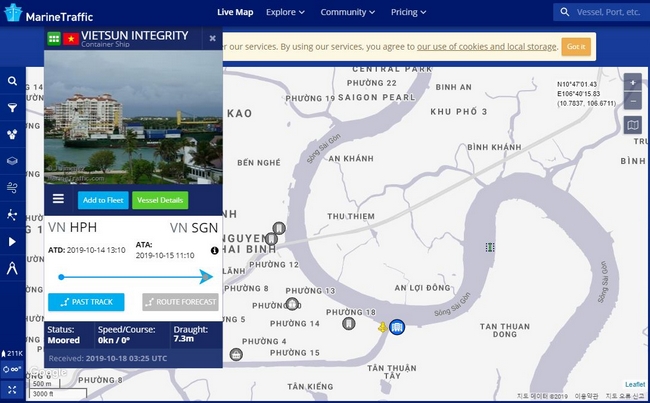Zoom in the map with plus button
650x403 pixels.
[633, 83]
